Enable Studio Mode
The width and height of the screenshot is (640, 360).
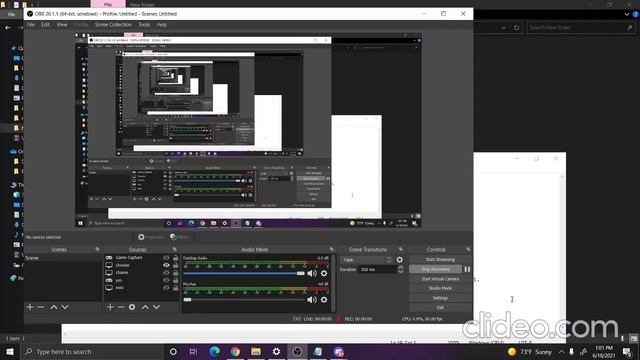pyautogui.click(x=440, y=288)
